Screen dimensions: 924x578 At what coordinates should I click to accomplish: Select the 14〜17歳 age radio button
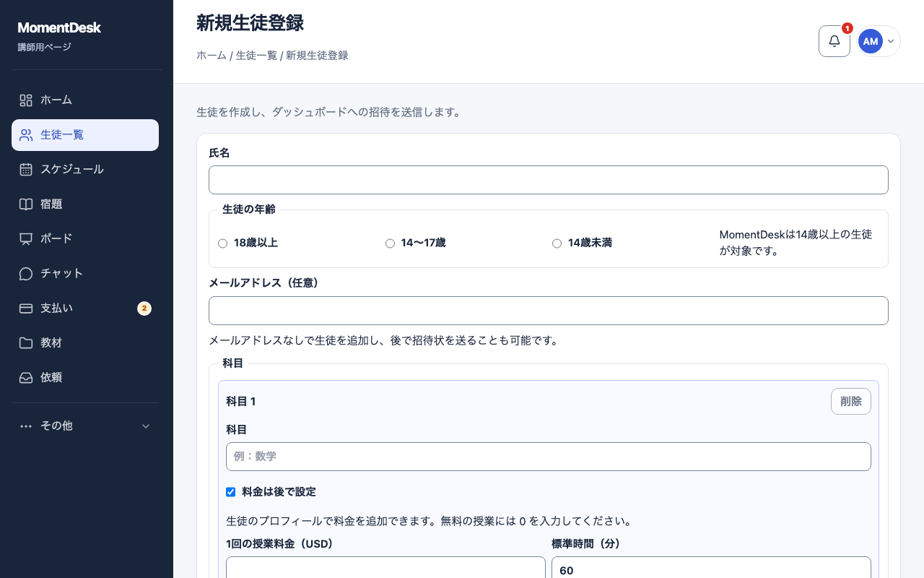click(390, 243)
